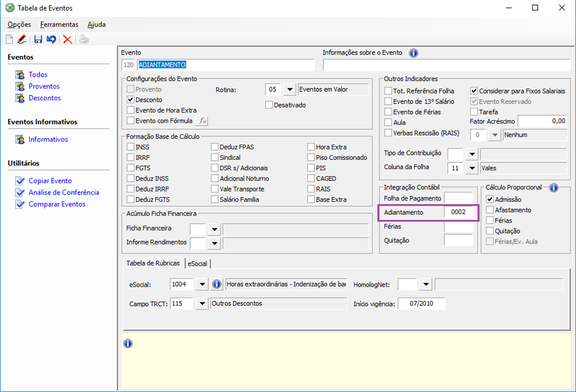The height and width of the screenshot is (392, 576).
Task: Enable the Evento de Hora Extra checkbox
Action: pyautogui.click(x=130, y=110)
